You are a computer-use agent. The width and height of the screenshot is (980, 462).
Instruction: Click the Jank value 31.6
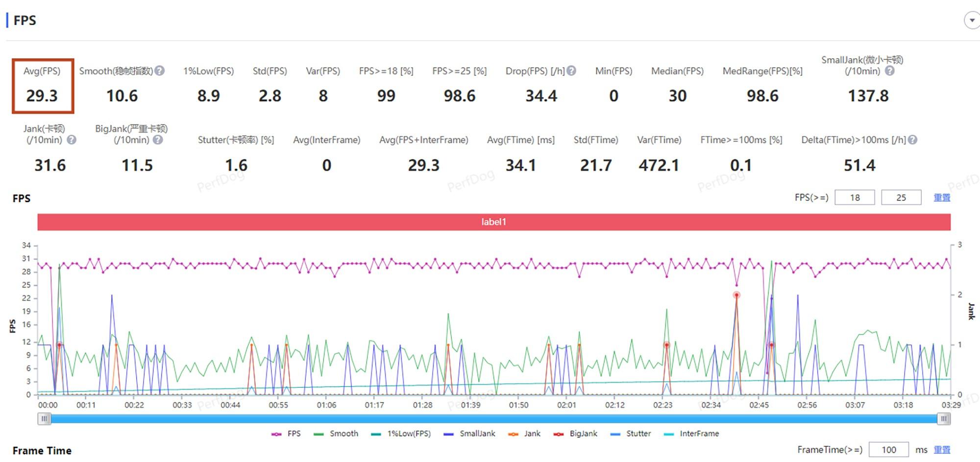(x=50, y=165)
